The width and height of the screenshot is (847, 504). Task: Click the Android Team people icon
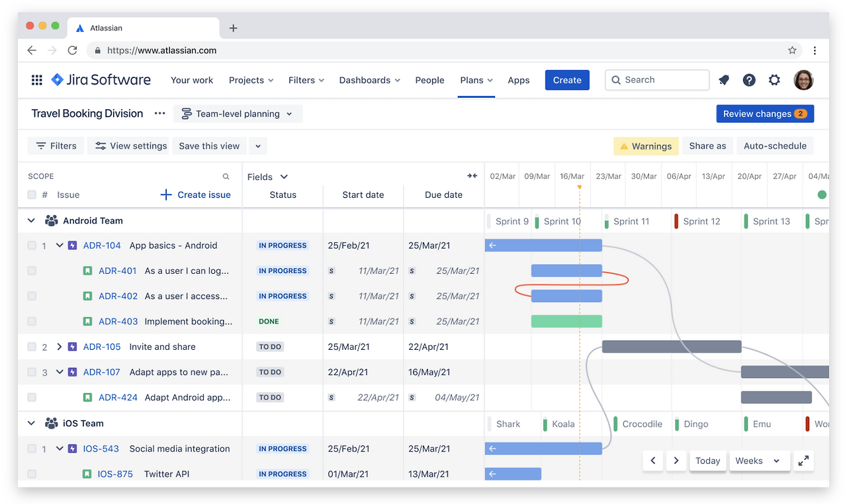pos(51,221)
